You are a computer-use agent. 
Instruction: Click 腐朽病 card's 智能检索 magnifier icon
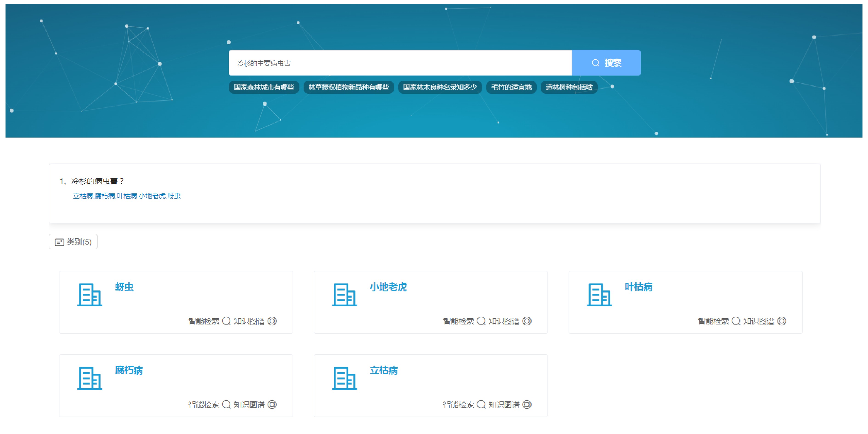[226, 404]
